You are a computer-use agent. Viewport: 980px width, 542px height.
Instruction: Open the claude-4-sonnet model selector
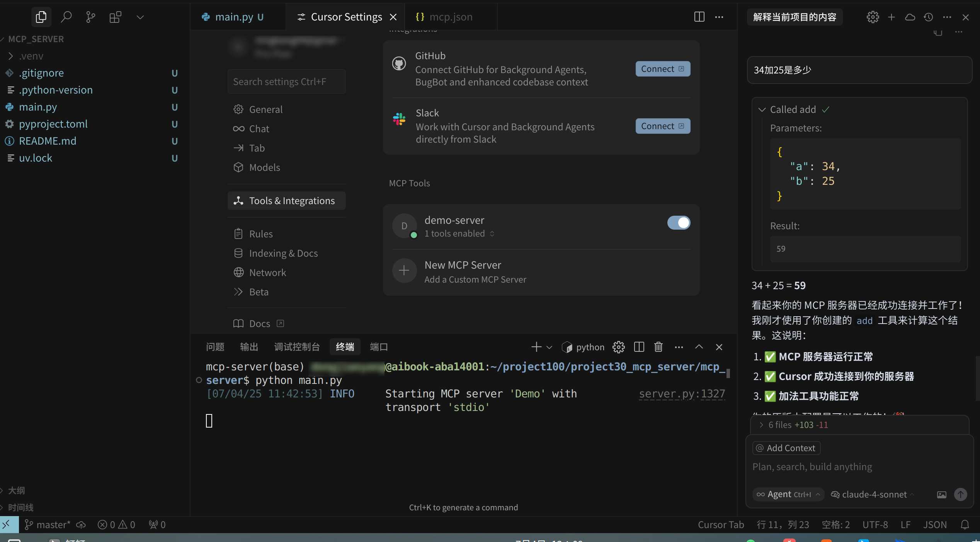[872, 494]
